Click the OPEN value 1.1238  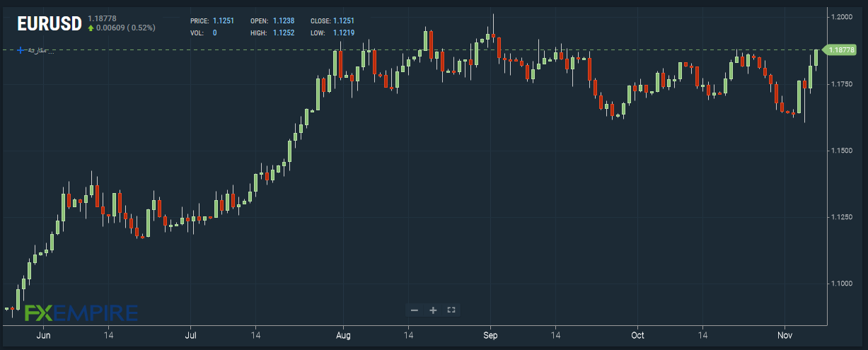pos(283,21)
